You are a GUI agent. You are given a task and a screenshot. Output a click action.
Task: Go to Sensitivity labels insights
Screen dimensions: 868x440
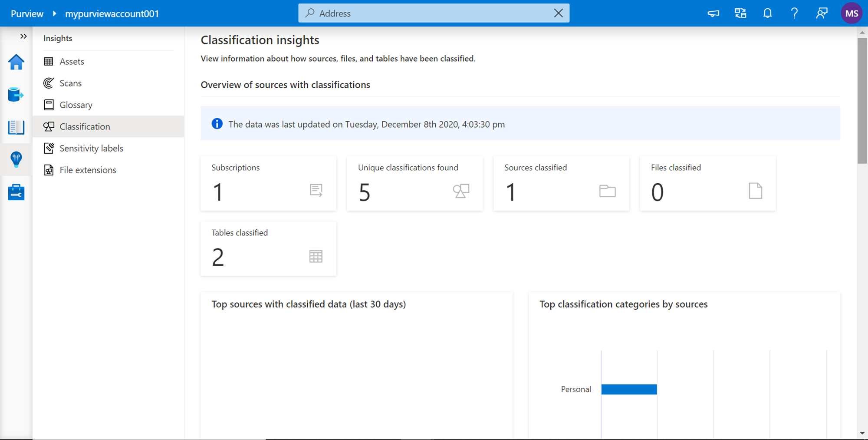tap(91, 149)
